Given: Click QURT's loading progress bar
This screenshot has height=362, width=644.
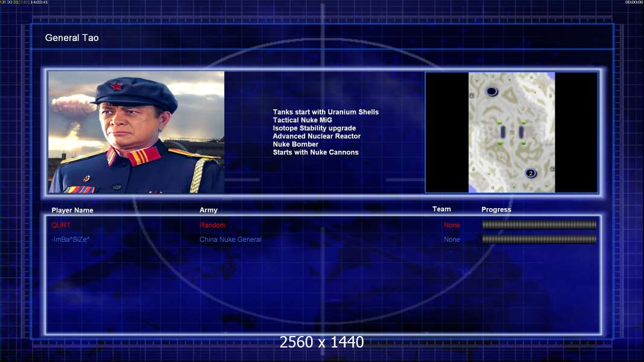Looking at the screenshot, I should click(539, 224).
